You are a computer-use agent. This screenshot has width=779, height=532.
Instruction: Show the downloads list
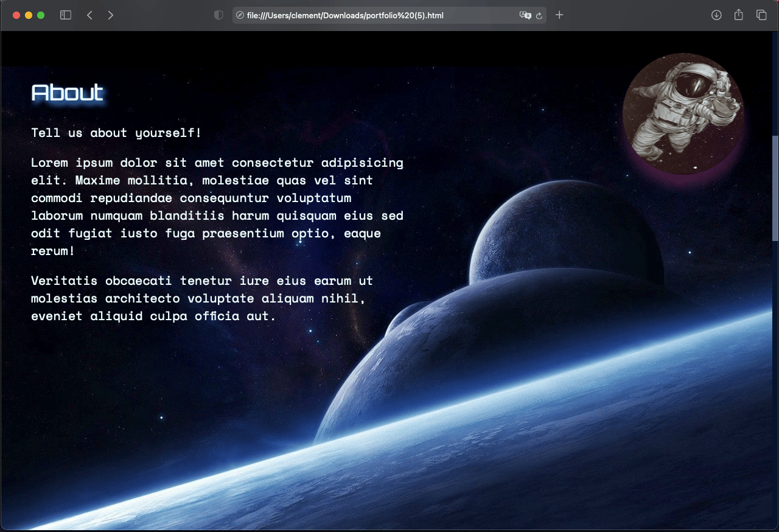[x=716, y=15]
